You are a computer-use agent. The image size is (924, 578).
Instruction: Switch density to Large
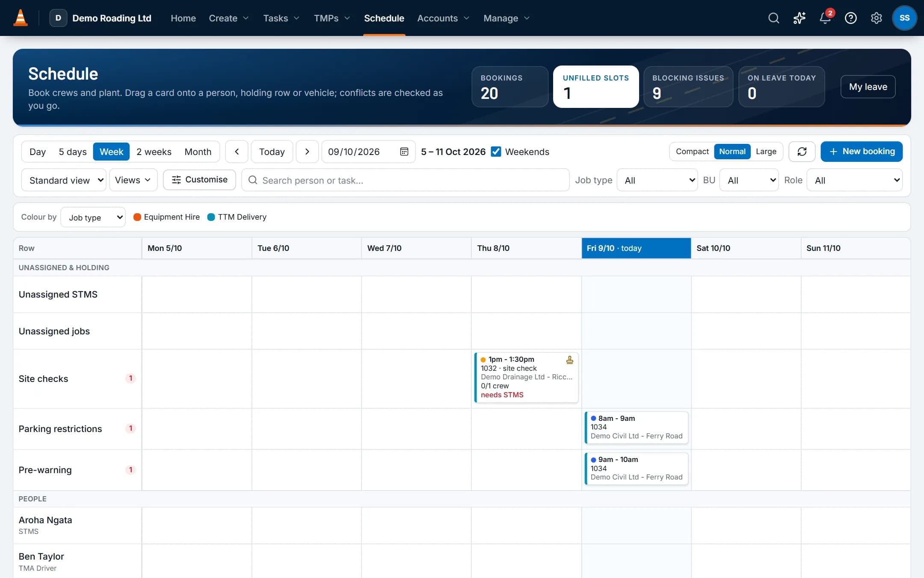[766, 152]
